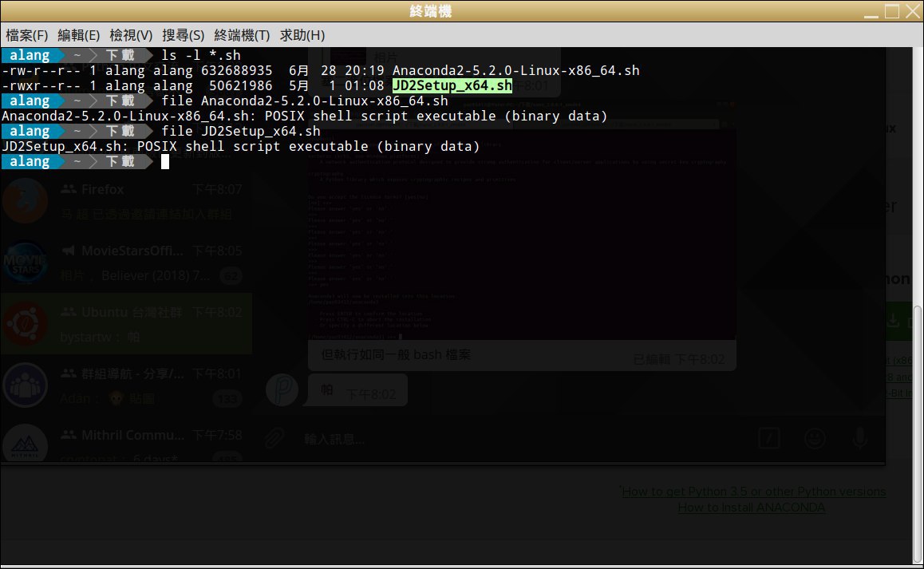This screenshot has width=924, height=569.
Task: Click the attach file paperclip in Telegram
Action: click(274, 438)
